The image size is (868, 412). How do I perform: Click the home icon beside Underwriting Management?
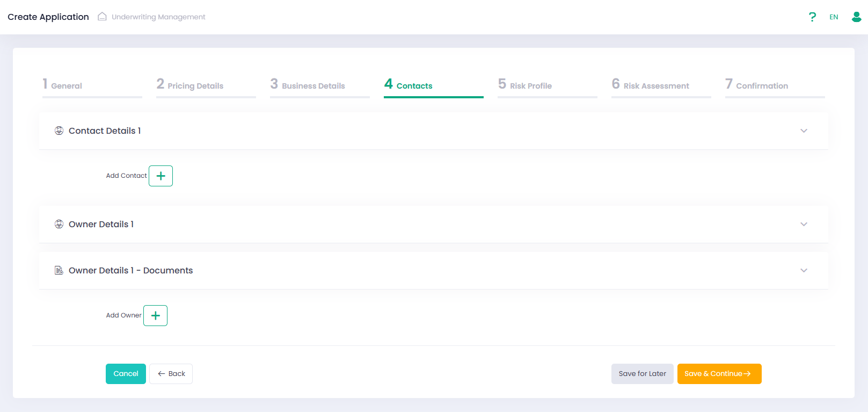102,17
